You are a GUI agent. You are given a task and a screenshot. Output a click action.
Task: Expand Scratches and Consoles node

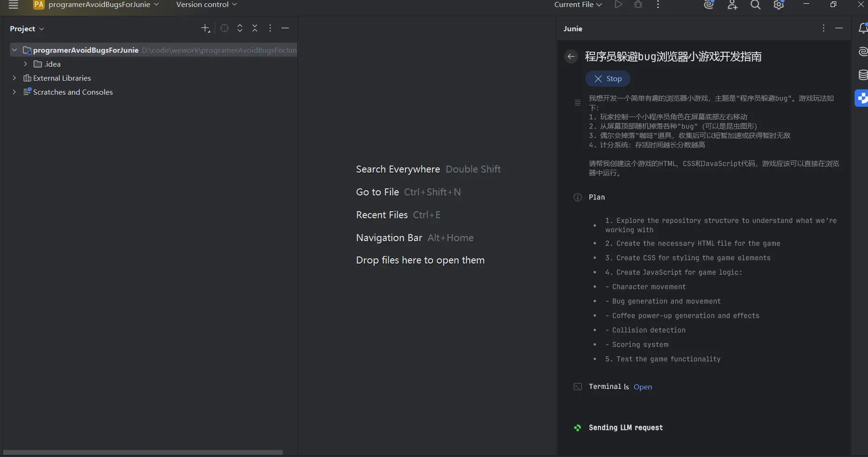coord(14,92)
